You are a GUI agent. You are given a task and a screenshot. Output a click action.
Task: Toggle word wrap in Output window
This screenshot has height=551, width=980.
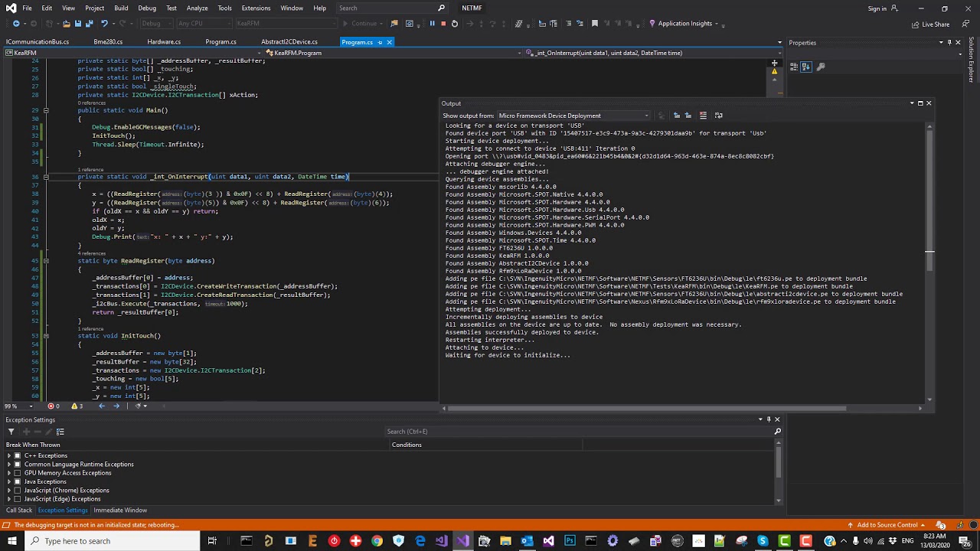[718, 116]
